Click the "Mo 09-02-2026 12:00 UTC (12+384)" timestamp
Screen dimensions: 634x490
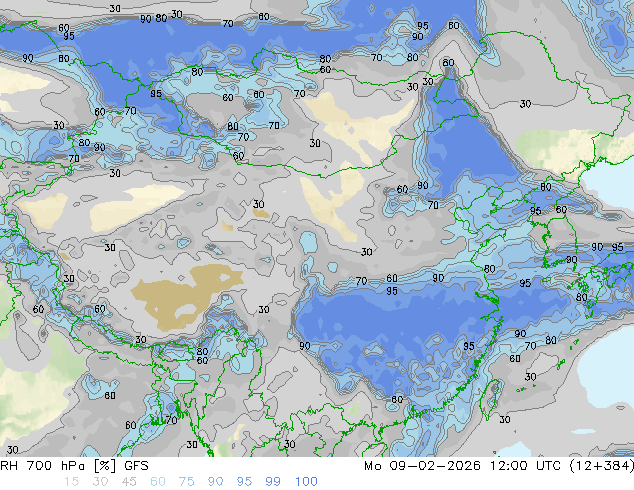point(499,466)
